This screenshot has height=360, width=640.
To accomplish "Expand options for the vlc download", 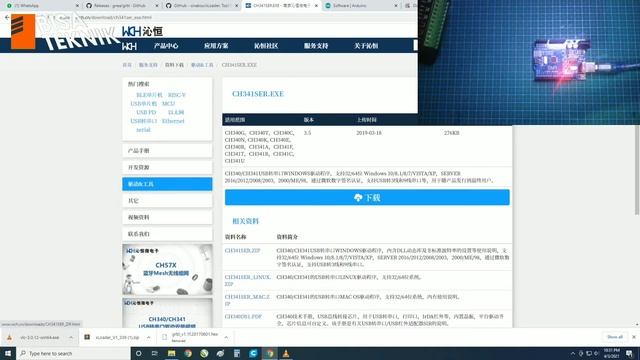I will (71, 338).
